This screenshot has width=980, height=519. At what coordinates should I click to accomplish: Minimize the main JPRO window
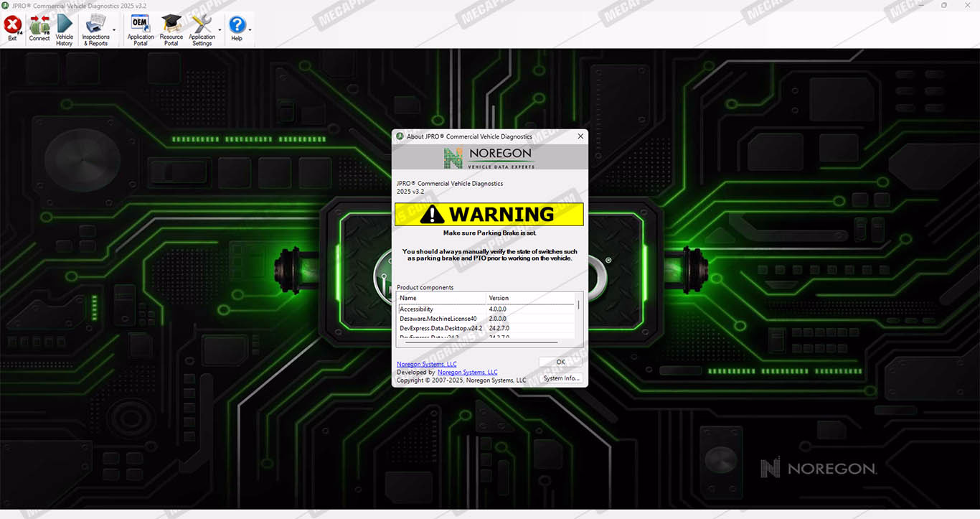[x=922, y=5]
